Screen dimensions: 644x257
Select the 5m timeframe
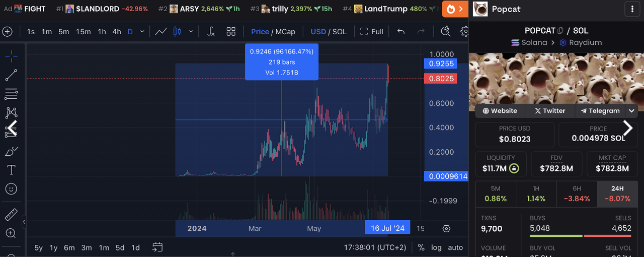click(64, 32)
